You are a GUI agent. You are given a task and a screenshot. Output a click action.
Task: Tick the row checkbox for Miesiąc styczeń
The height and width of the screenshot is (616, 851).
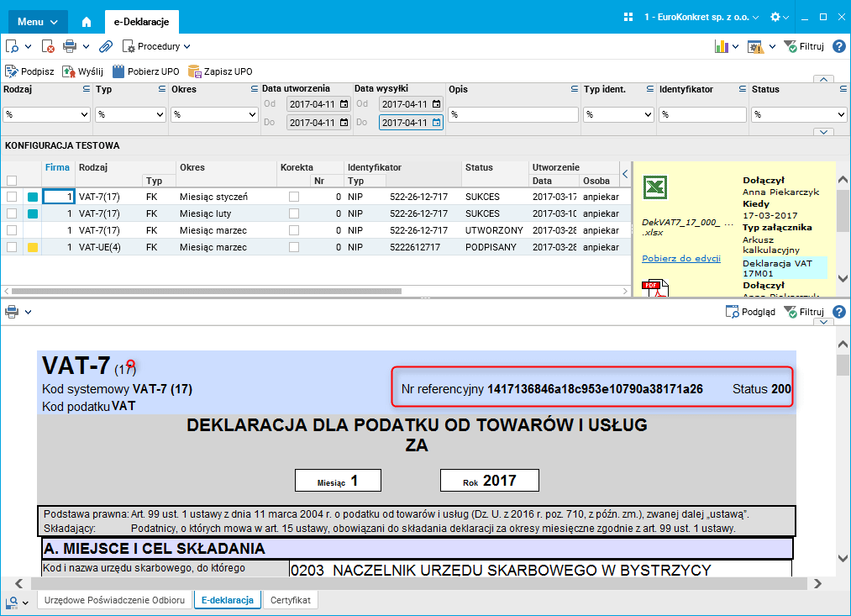12,197
